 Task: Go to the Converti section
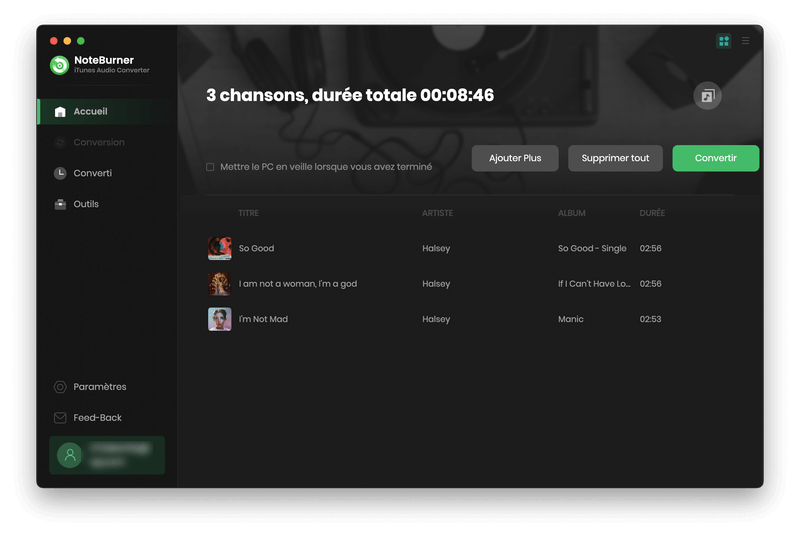point(107,173)
